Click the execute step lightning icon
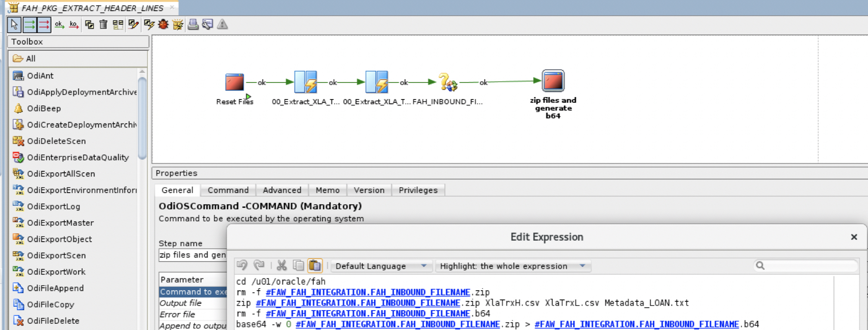 149,24
